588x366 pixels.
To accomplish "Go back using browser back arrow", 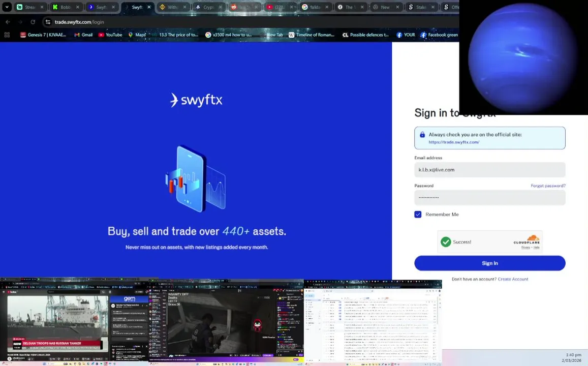I will click(8, 22).
